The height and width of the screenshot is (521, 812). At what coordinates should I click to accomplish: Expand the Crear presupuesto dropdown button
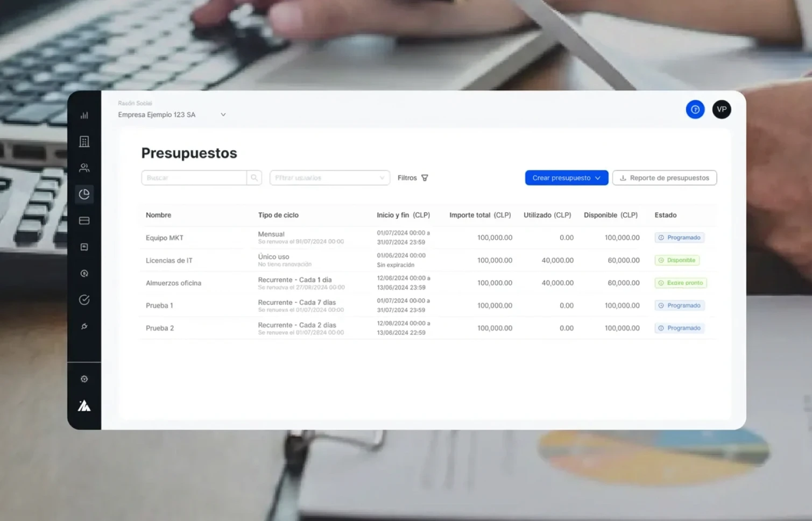point(566,178)
